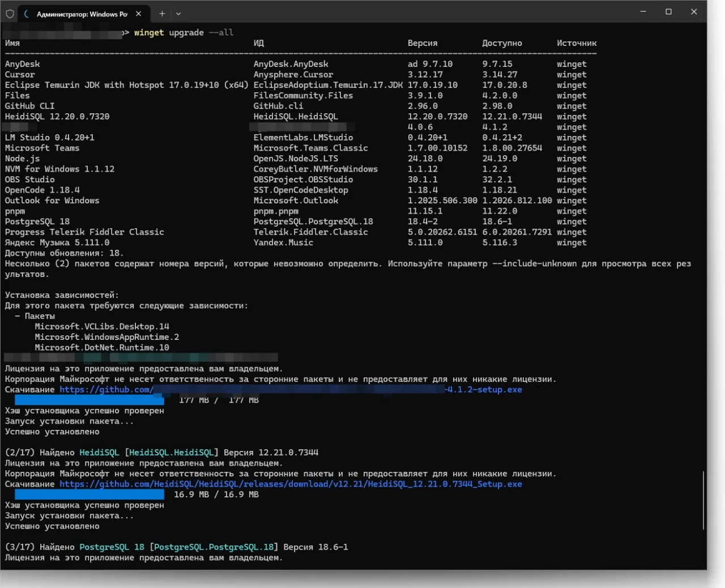Click the terminal vertical scrollbar thumb
The height and width of the screenshot is (588, 725).
coord(703,500)
